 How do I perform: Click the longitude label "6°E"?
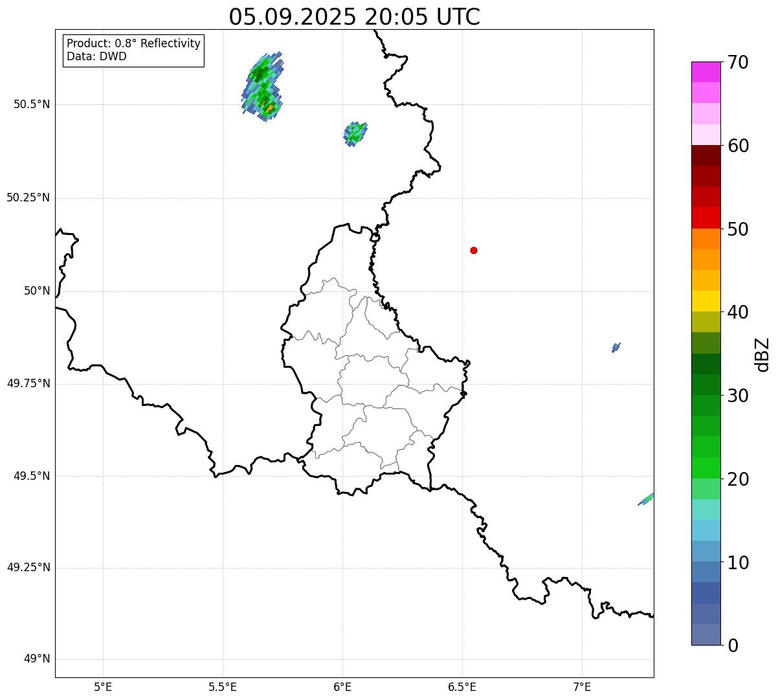point(342,687)
